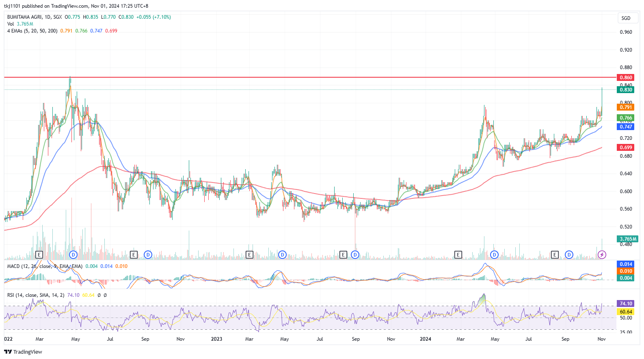This screenshot has height=359, width=644.
Task: Select the blue 0.747 EMA axis label
Action: [x=626, y=127]
